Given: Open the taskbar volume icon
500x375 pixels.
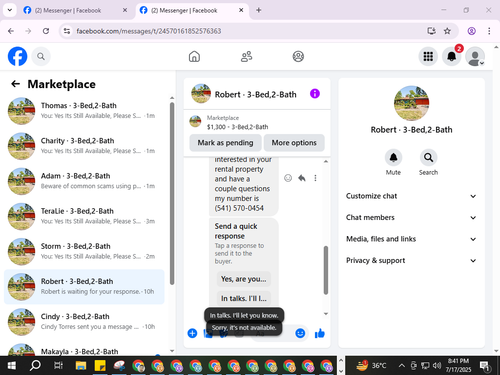Looking at the screenshot, I should (x=437, y=366).
